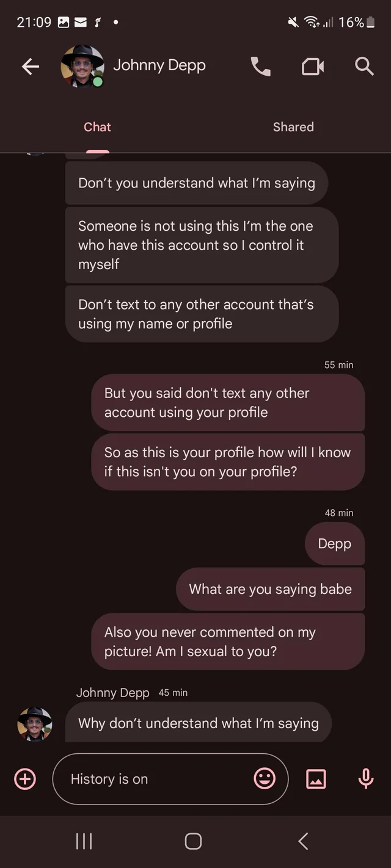This screenshot has width=391, height=868.
Task: Tap the Android back navigation chevron
Action: coord(303,841)
